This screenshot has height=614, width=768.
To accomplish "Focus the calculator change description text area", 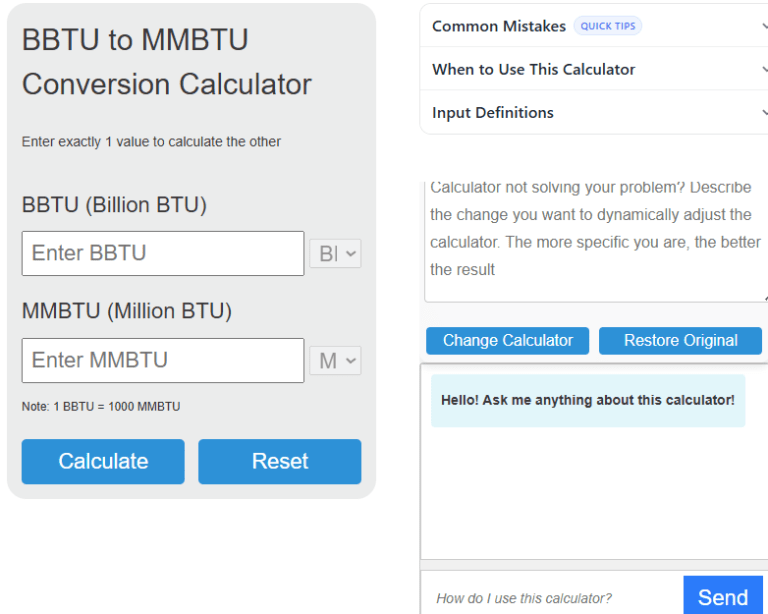I will pyautogui.click(x=595, y=242).
